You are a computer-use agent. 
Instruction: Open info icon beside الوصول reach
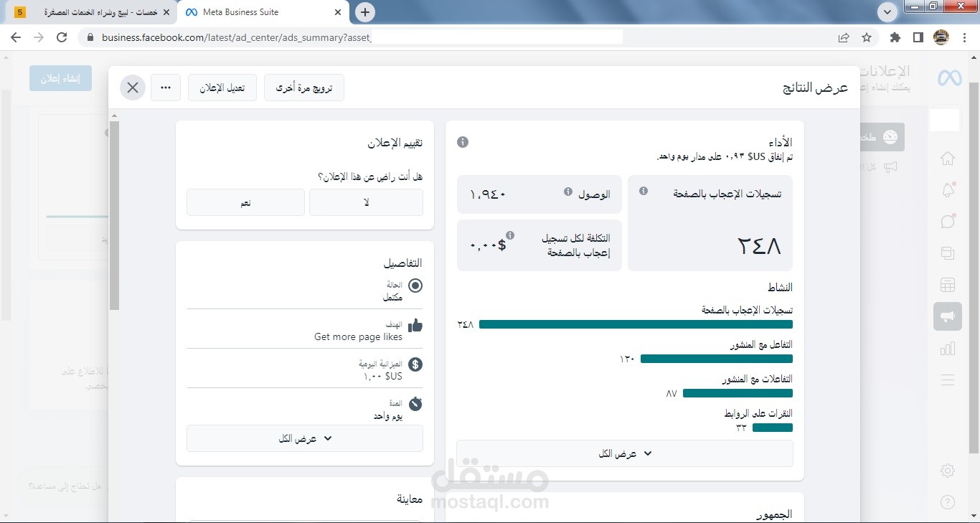pos(568,192)
